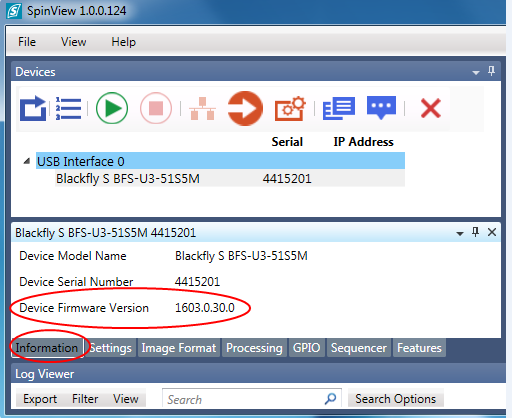Click the orange arrow circle icon
Image resolution: width=512 pixels, height=418 pixels.
[x=245, y=108]
